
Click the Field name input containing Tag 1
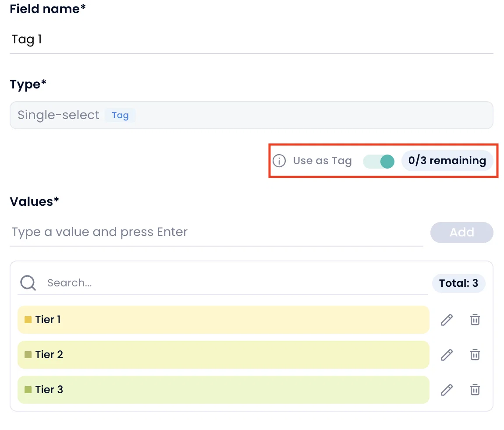point(251,39)
